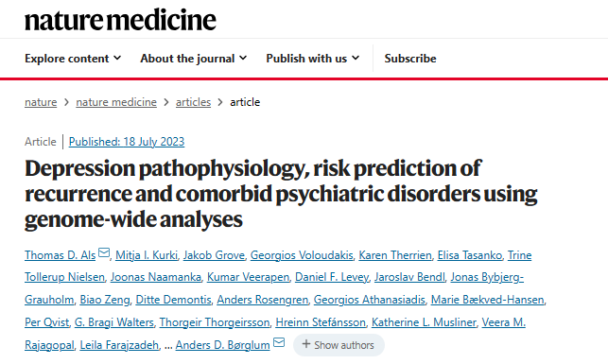Viewport: 608px width, 364px height.
Task: Click author Katherine L. Musliner
Action: tap(424, 322)
